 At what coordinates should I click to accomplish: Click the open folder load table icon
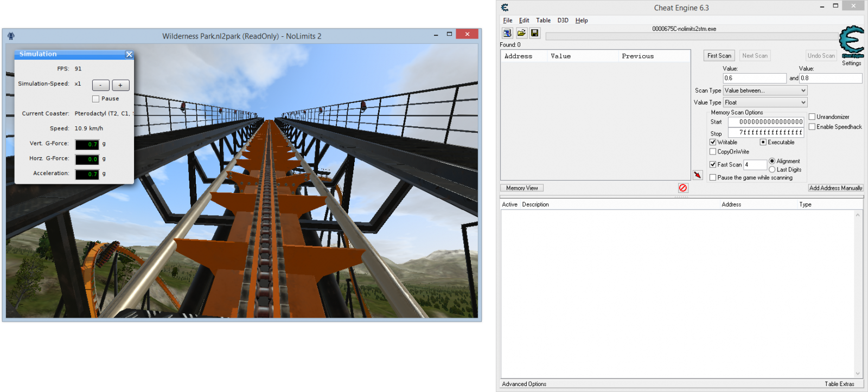coord(521,33)
